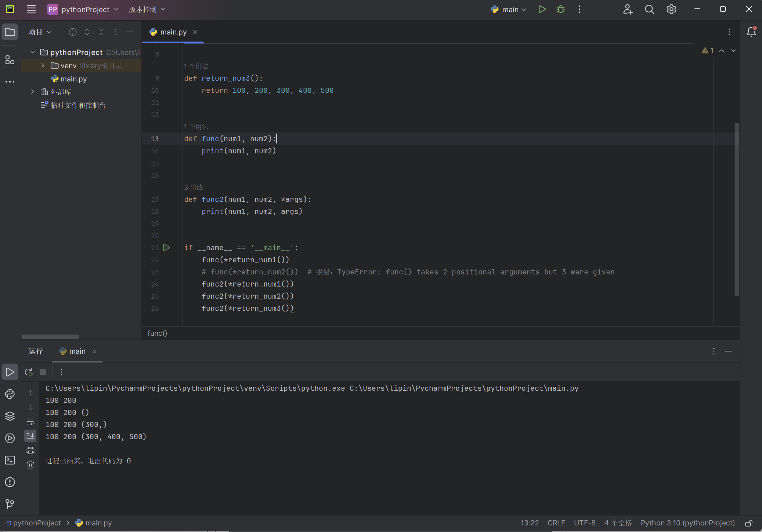Start debugging the main configuration
Screen dimensions: 762x532
(x=561, y=10)
